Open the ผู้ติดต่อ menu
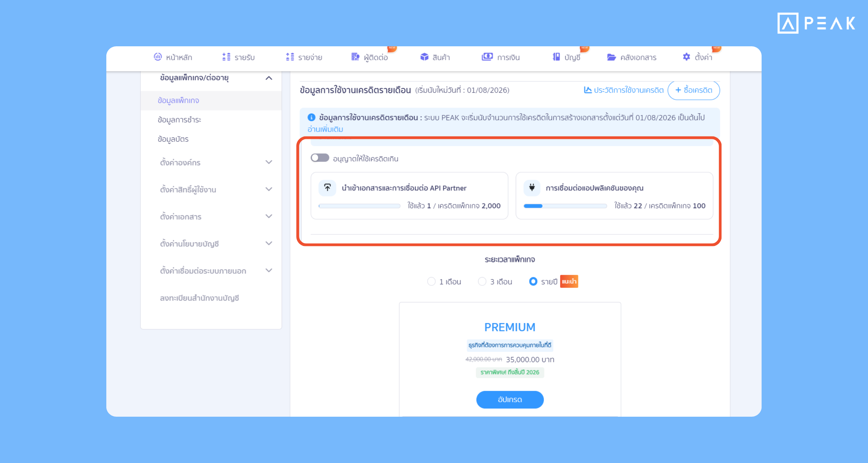Screen dimensions: 868x463 pyautogui.click(x=370, y=57)
